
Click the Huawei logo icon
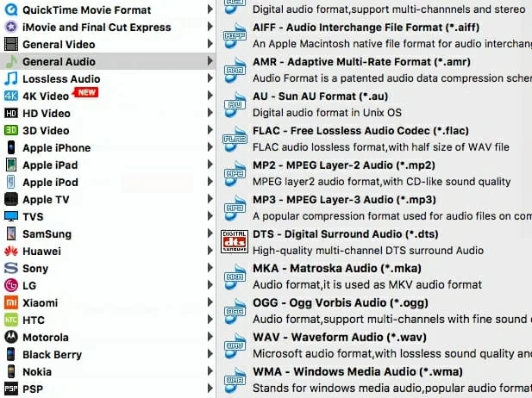[11, 252]
